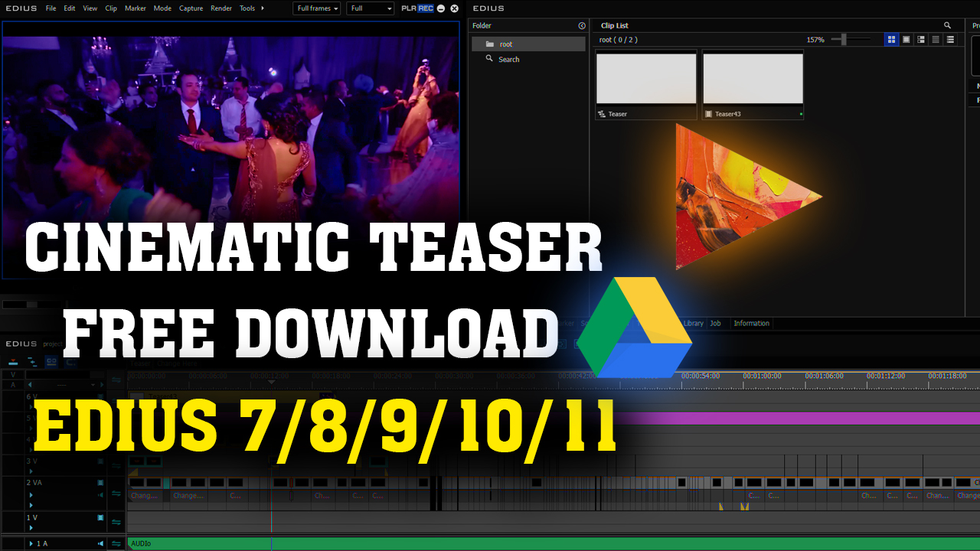Image resolution: width=980 pixels, height=551 pixels.
Task: Select the Teaser sequence thumbnail
Action: [646, 84]
